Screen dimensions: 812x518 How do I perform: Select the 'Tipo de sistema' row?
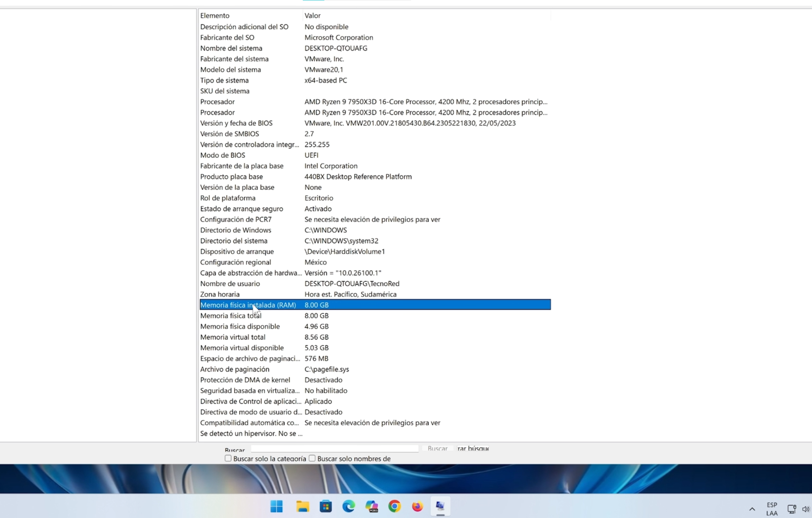(x=375, y=80)
